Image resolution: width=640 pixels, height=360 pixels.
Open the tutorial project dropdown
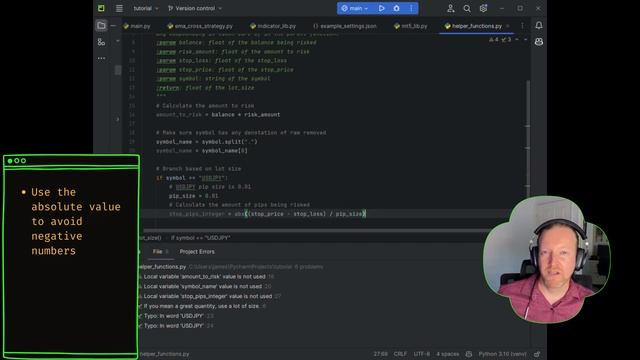[146, 8]
